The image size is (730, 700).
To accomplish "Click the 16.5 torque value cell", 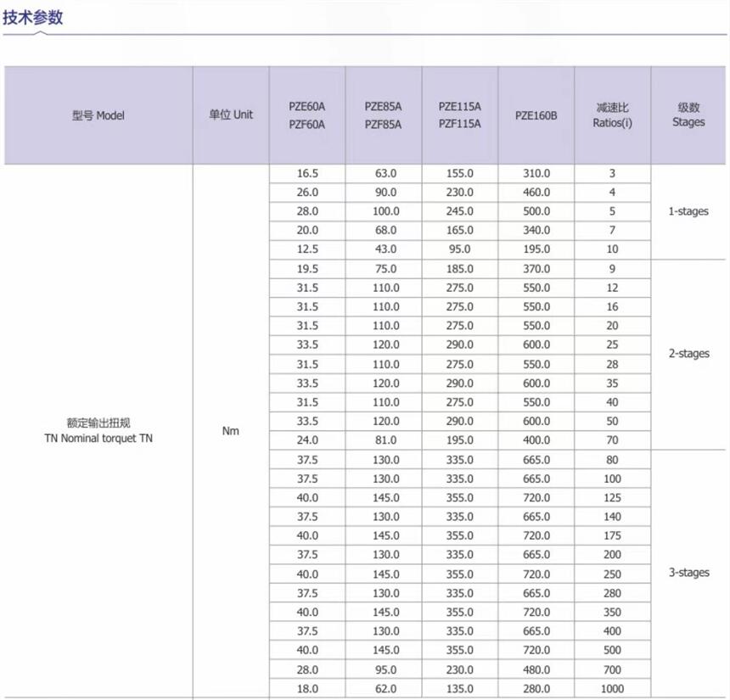I will [307, 173].
